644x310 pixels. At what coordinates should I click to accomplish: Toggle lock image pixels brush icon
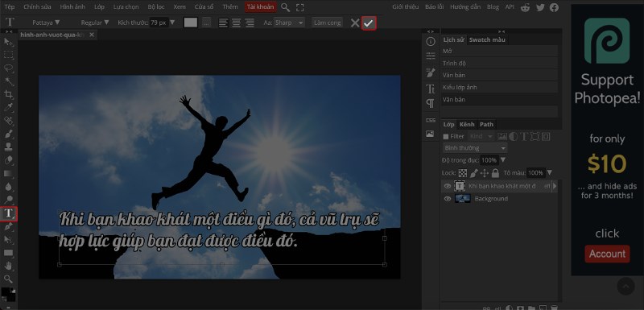pos(474,173)
